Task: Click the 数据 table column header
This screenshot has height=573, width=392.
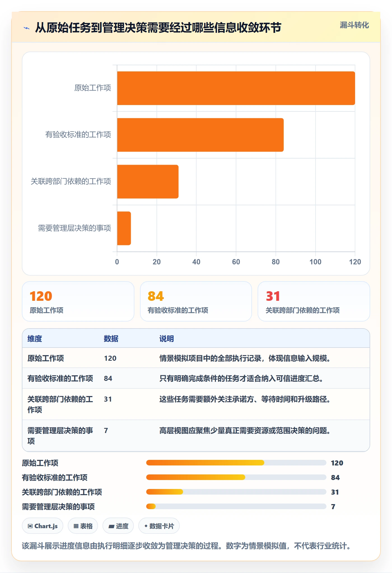Action: tap(111, 339)
